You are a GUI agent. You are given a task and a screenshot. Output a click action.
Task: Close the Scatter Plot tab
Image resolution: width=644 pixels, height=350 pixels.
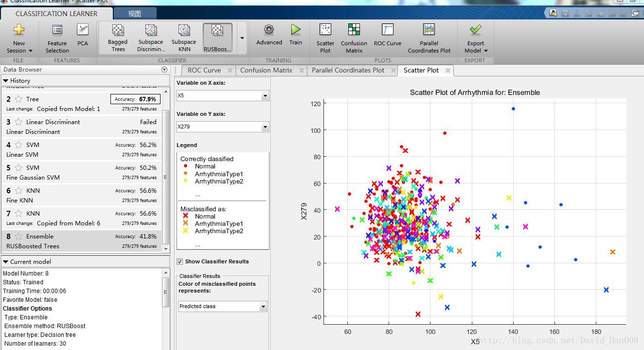point(447,70)
